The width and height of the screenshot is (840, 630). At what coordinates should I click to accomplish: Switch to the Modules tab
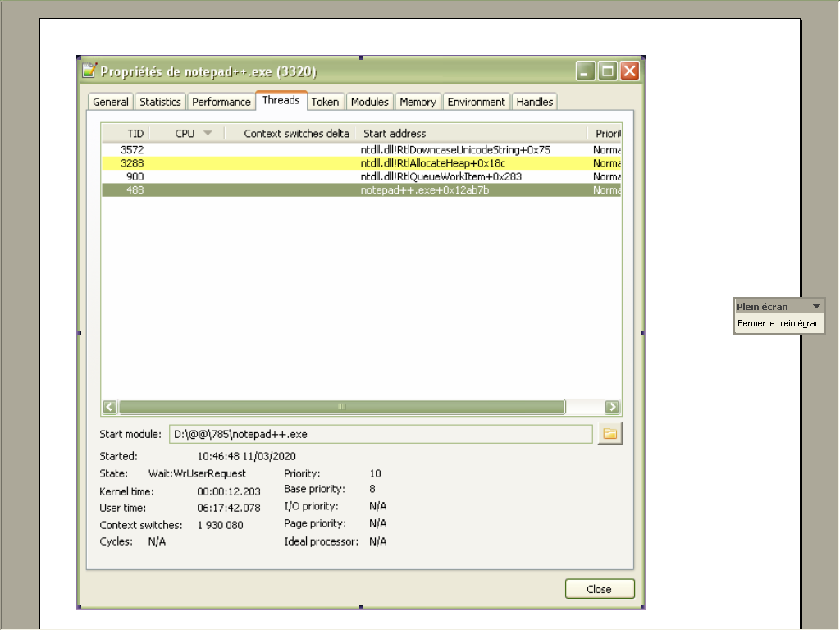[370, 102]
